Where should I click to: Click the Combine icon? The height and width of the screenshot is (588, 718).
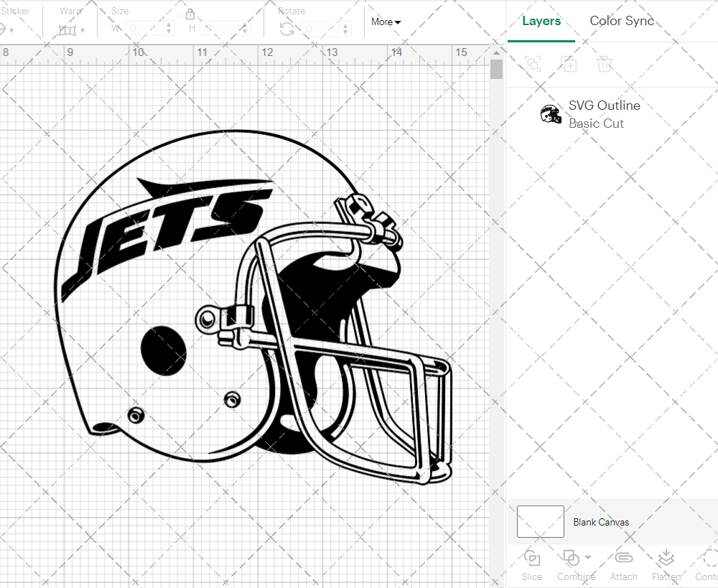click(x=572, y=558)
